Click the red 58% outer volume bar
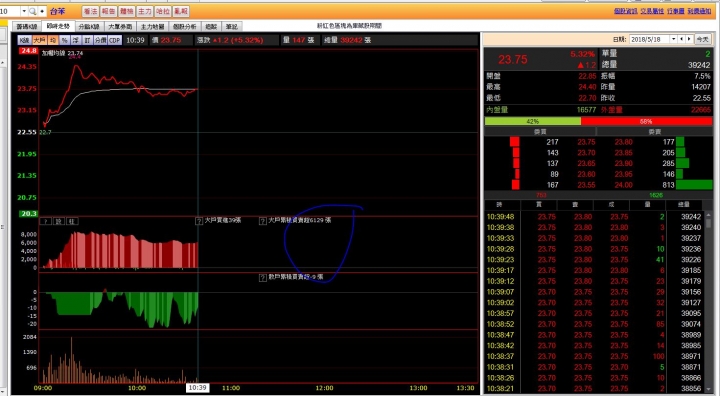The height and width of the screenshot is (396, 720). pos(647,121)
